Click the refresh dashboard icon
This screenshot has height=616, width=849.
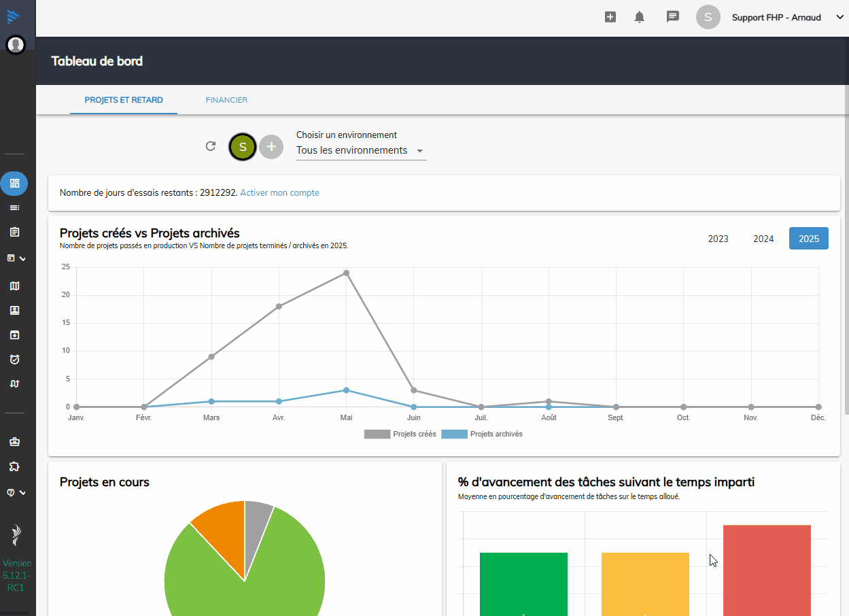coord(211,146)
